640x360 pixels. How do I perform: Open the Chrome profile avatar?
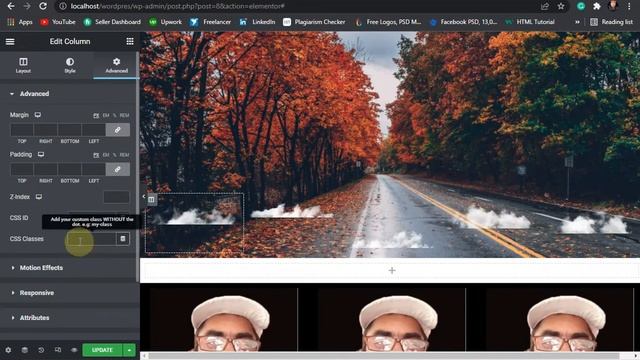613,6
